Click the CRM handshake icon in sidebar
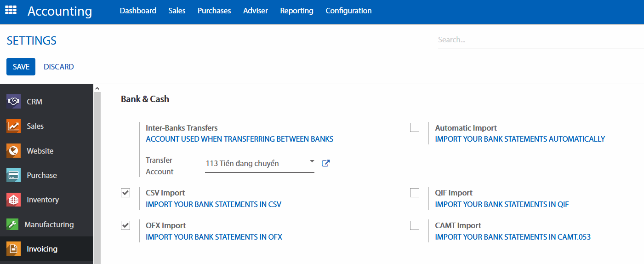 pos(14,102)
